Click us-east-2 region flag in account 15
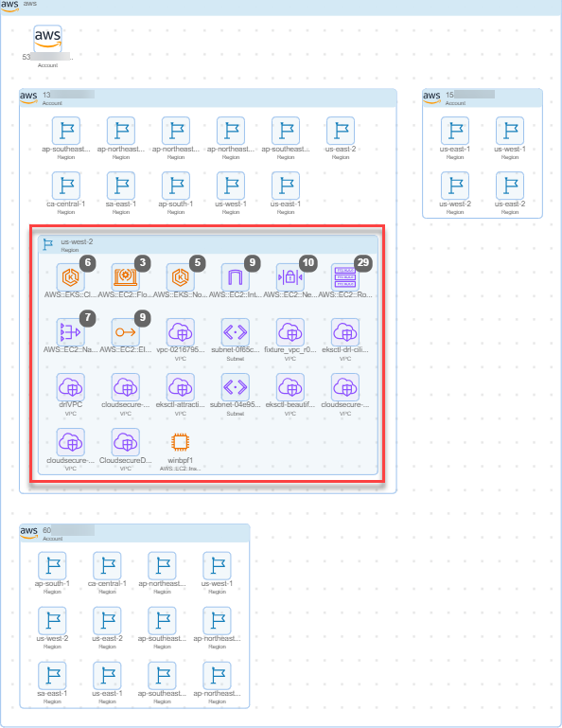The width and height of the screenshot is (562, 728). point(510,186)
